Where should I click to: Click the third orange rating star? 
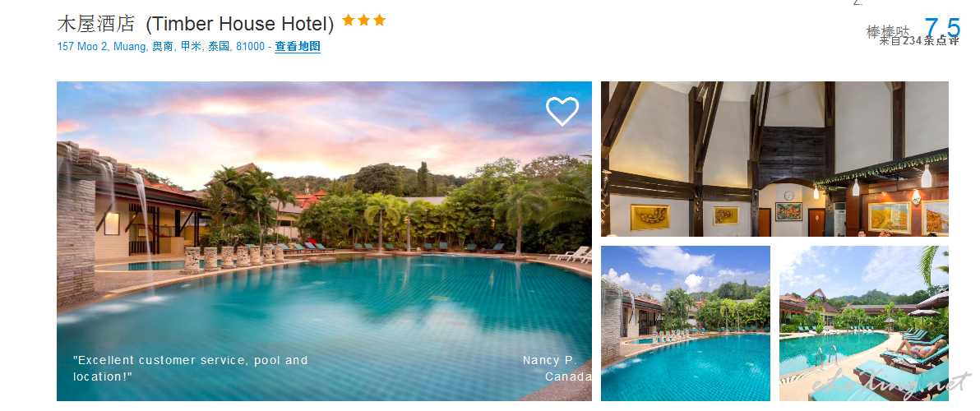tap(379, 20)
